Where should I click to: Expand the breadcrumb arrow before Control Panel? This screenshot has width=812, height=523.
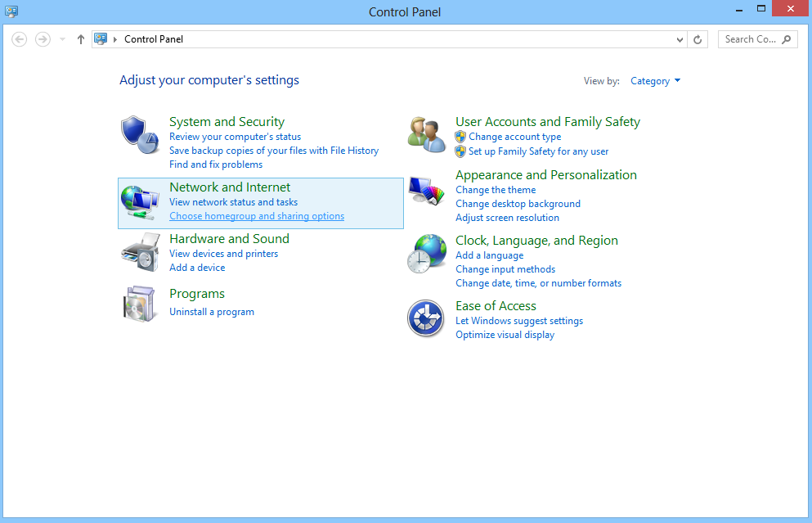click(115, 39)
